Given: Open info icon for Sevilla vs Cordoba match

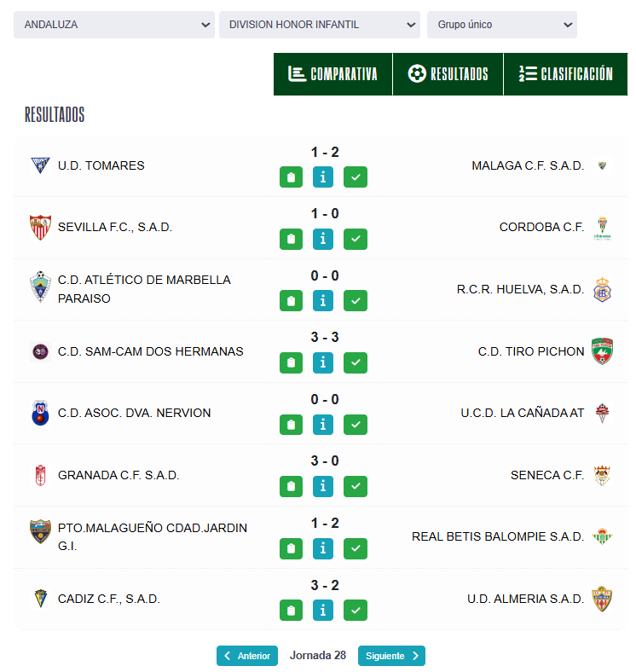Looking at the screenshot, I should click(323, 239).
